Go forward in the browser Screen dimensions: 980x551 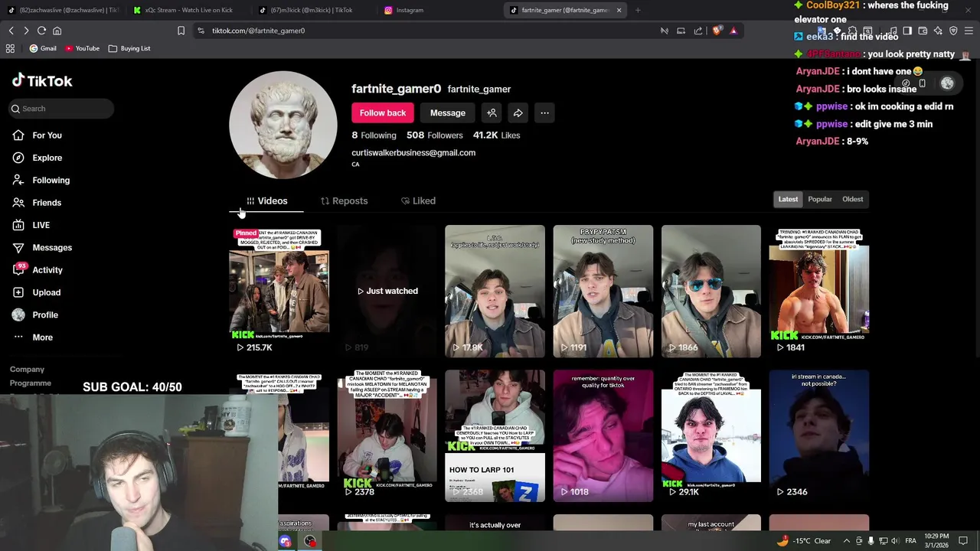[26, 31]
